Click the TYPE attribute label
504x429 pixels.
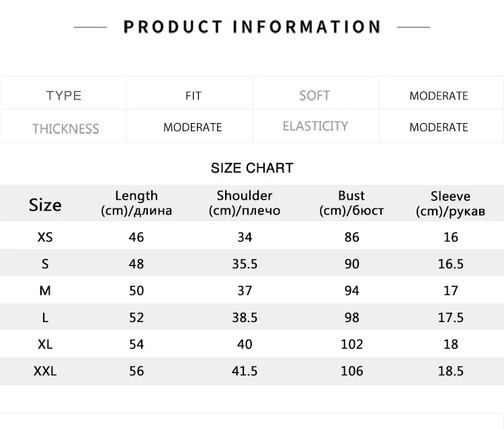[x=64, y=95]
